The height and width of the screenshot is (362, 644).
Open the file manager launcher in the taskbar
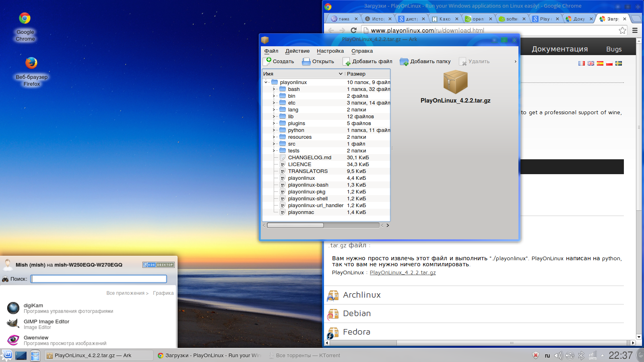point(35,356)
